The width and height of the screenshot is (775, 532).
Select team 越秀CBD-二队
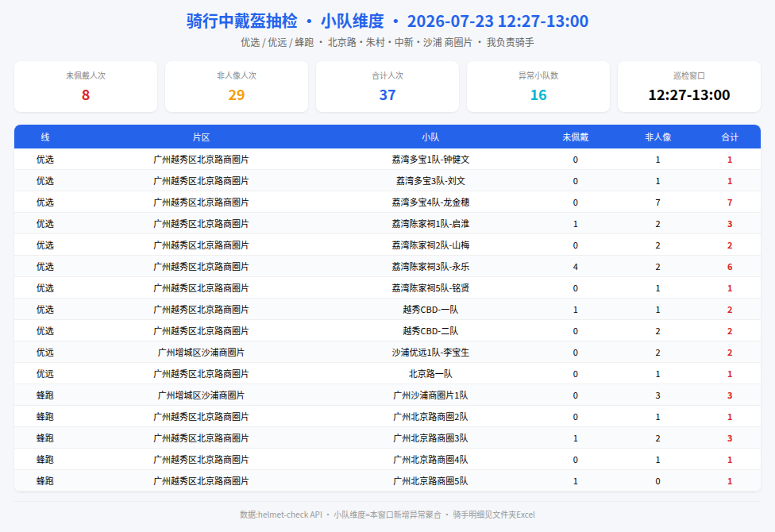[x=430, y=331]
